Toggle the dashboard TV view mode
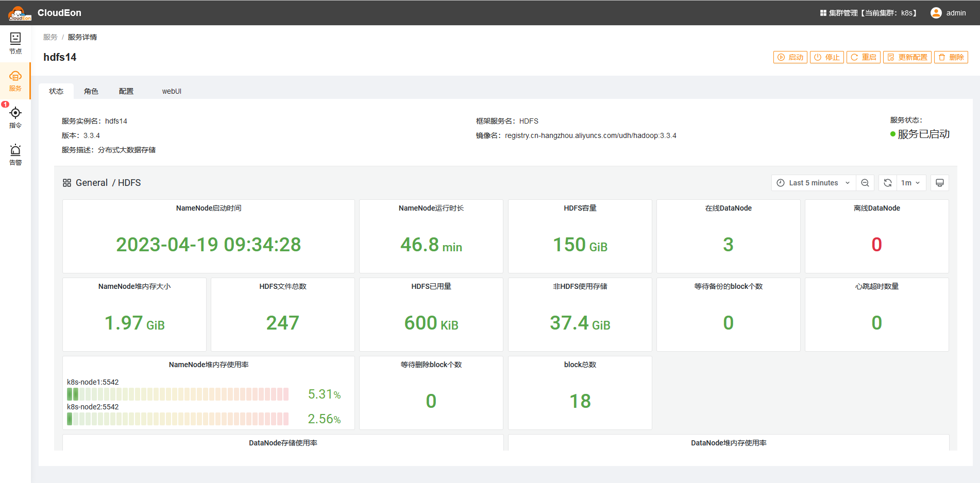980x483 pixels. click(940, 183)
